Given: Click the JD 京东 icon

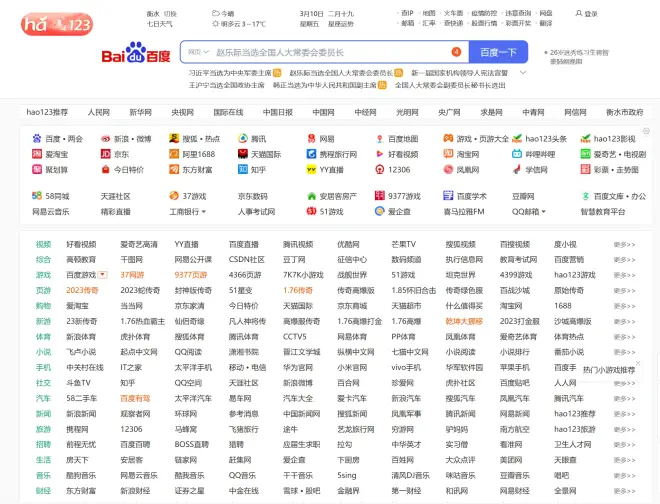Looking at the screenshot, I should pyautogui.click(x=106, y=154).
